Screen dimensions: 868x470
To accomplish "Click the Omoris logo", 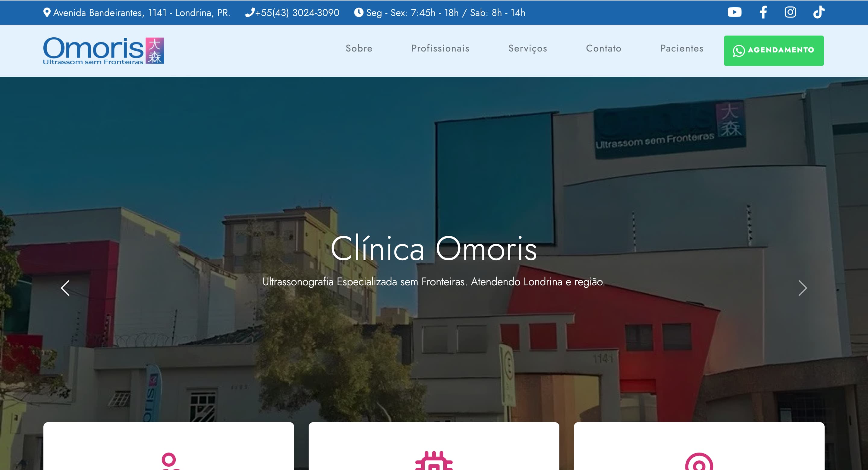I will [x=103, y=51].
